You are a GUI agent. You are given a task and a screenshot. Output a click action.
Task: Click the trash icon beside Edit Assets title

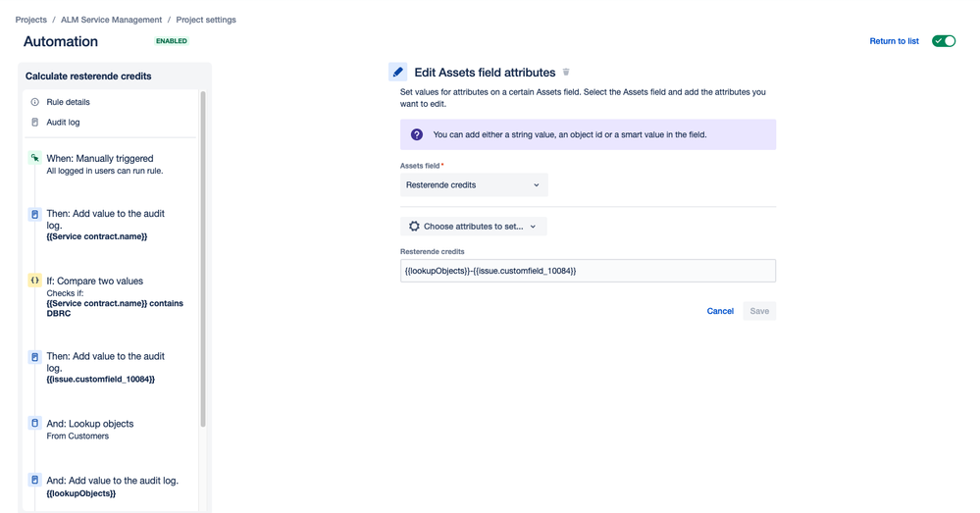566,73
